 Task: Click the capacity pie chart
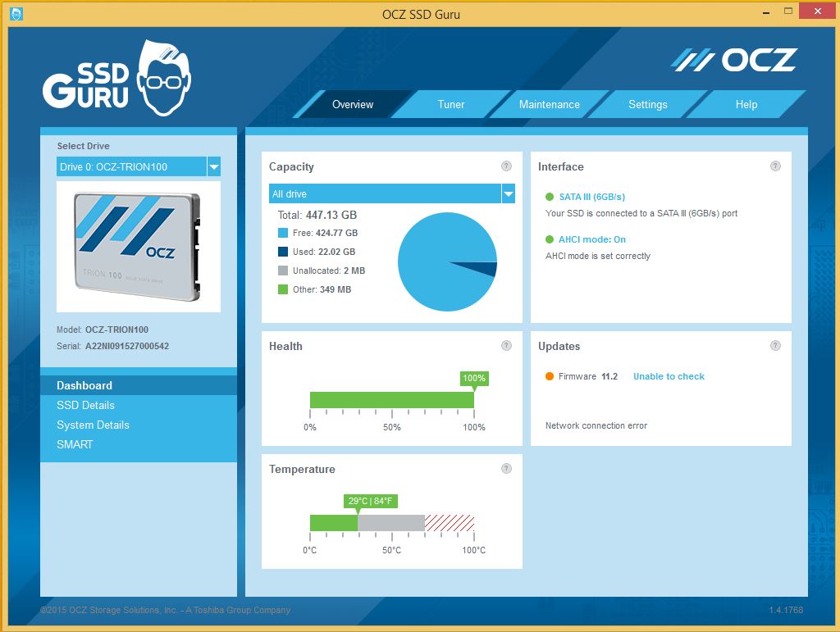pyautogui.click(x=447, y=261)
